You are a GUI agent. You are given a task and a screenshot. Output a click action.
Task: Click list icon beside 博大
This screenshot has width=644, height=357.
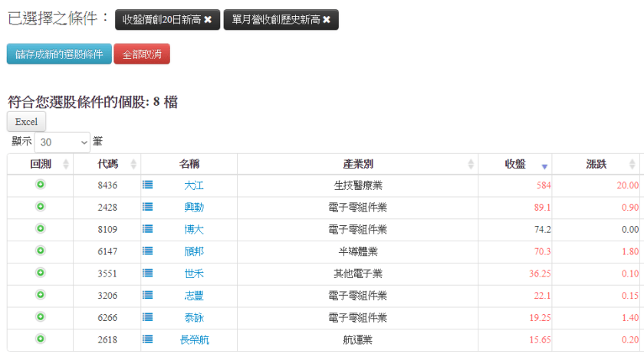coord(148,229)
